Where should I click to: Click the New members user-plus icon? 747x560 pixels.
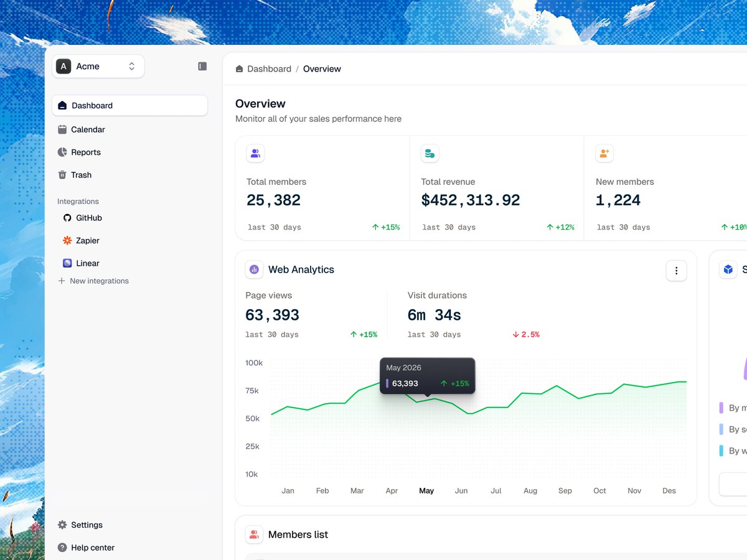(604, 153)
